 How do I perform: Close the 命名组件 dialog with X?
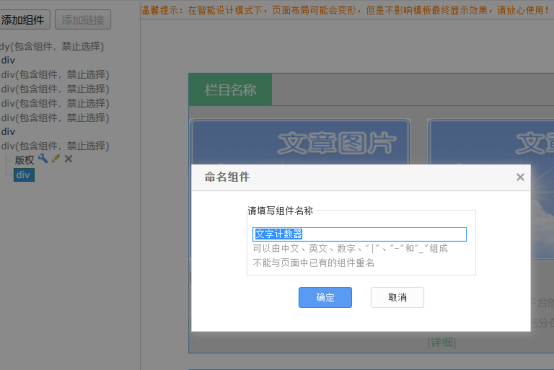[520, 177]
